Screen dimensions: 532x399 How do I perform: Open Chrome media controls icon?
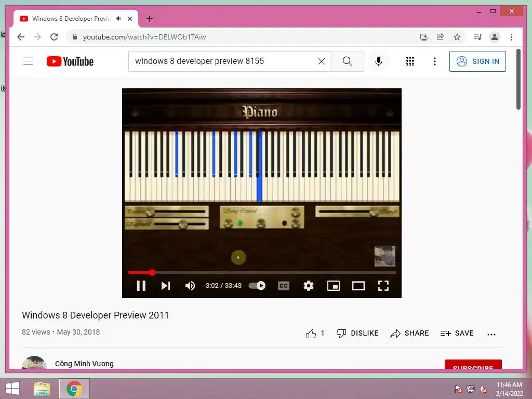point(478,37)
